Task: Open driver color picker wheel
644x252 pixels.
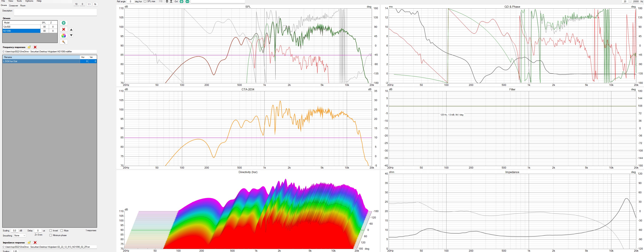Action: tap(63, 36)
